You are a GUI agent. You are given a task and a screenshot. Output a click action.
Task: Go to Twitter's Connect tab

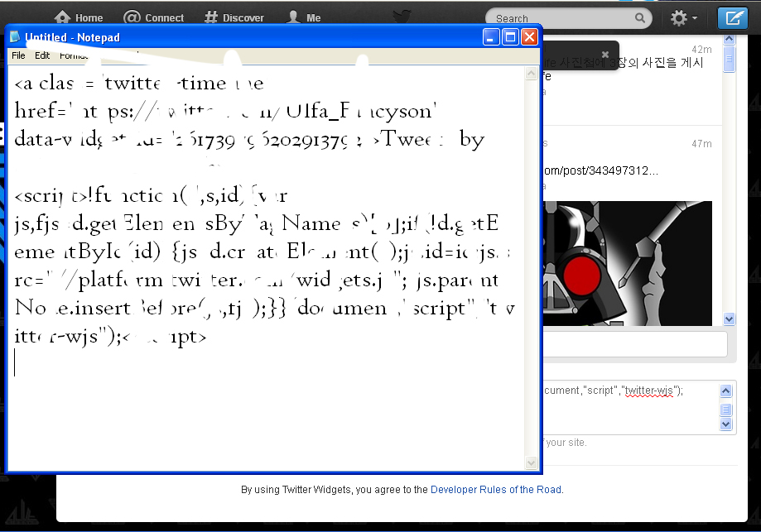click(x=153, y=17)
